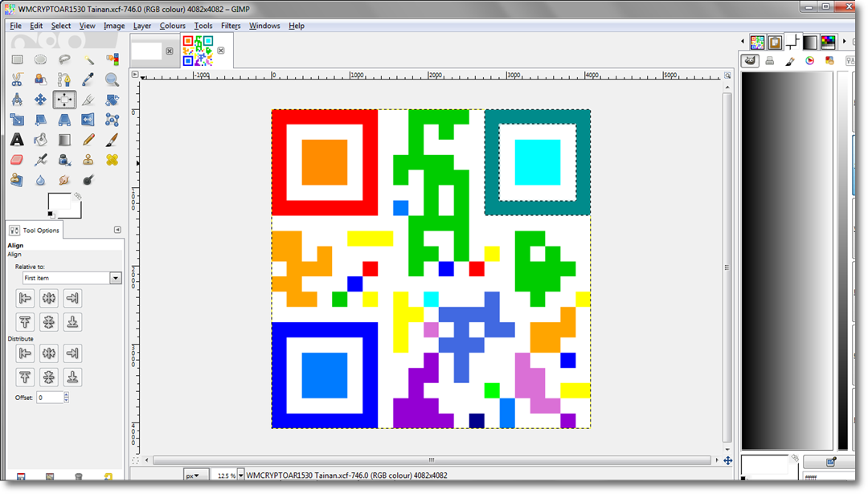The height and width of the screenshot is (494, 868).
Task: Select the Foreground Select tool
Action: (x=40, y=80)
